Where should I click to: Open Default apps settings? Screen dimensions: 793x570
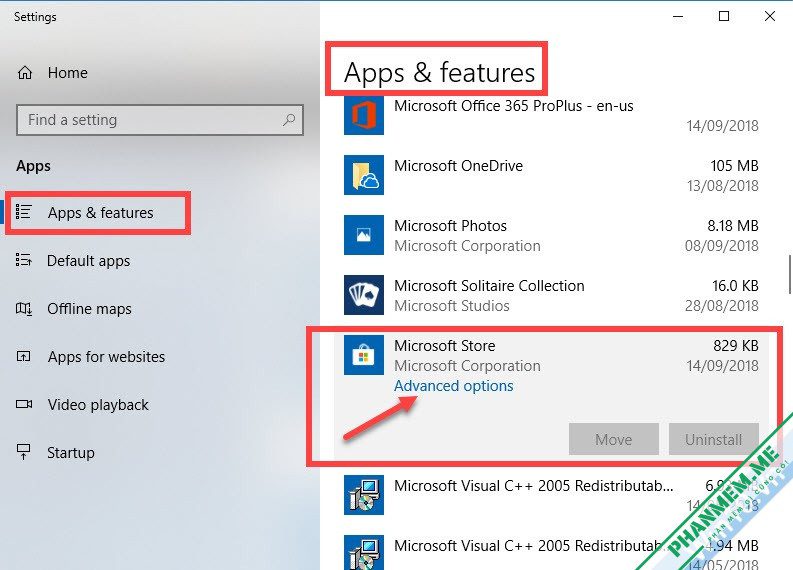click(x=89, y=261)
